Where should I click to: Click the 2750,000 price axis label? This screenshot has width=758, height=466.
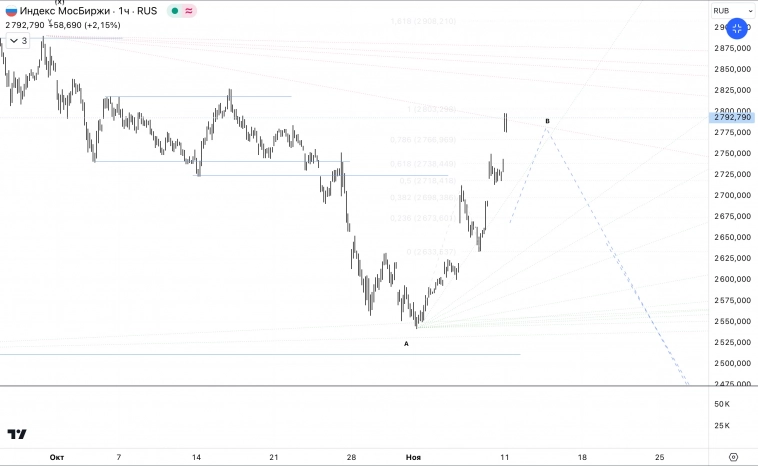click(x=732, y=153)
